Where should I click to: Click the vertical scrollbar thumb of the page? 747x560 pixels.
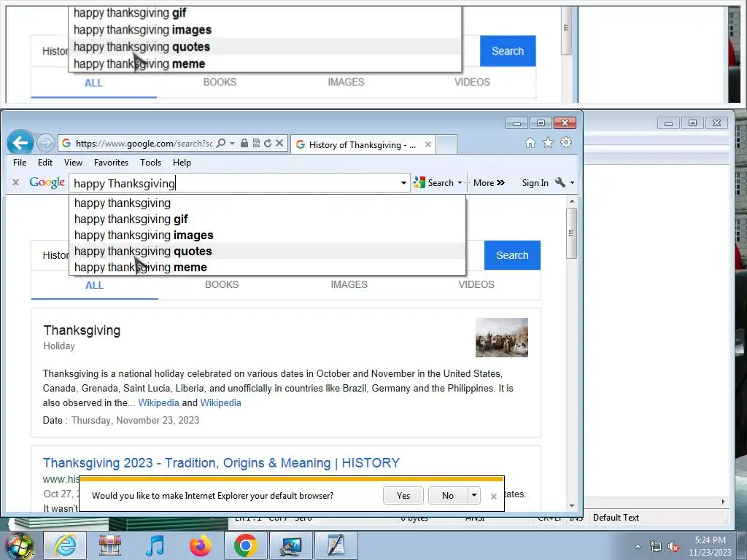pyautogui.click(x=572, y=233)
